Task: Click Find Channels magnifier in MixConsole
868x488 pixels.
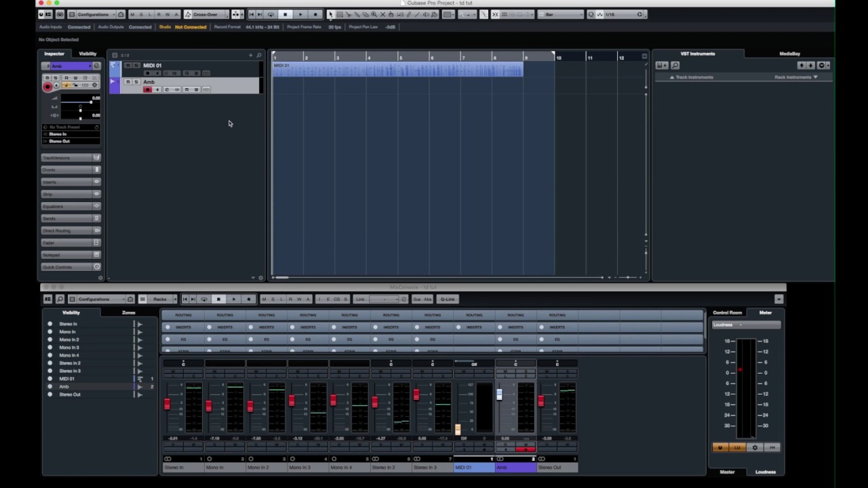Action: tap(60, 299)
